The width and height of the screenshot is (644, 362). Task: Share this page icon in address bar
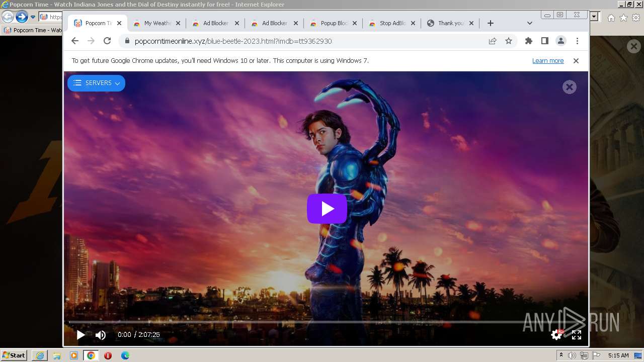[493, 41]
